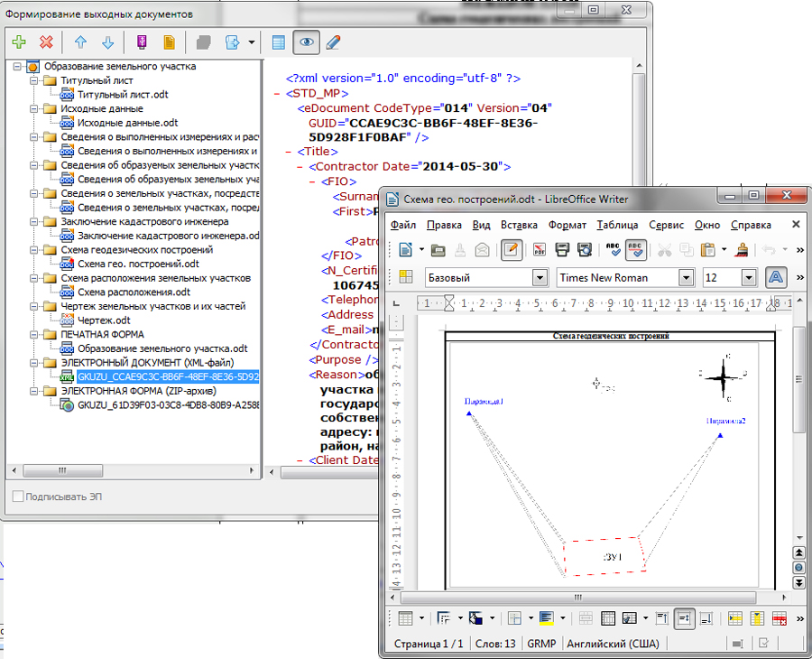Screen dimensions: 812x659
Task: Click the ruler tab stop at 10
Action: (628, 303)
